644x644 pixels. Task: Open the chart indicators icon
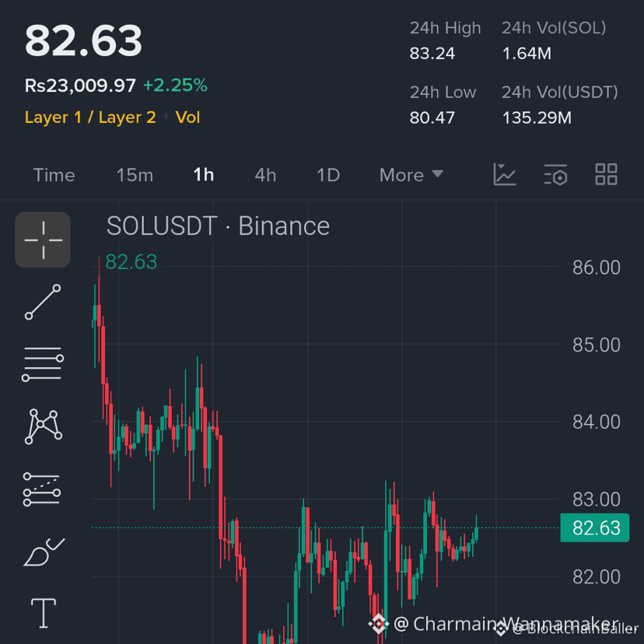click(505, 174)
